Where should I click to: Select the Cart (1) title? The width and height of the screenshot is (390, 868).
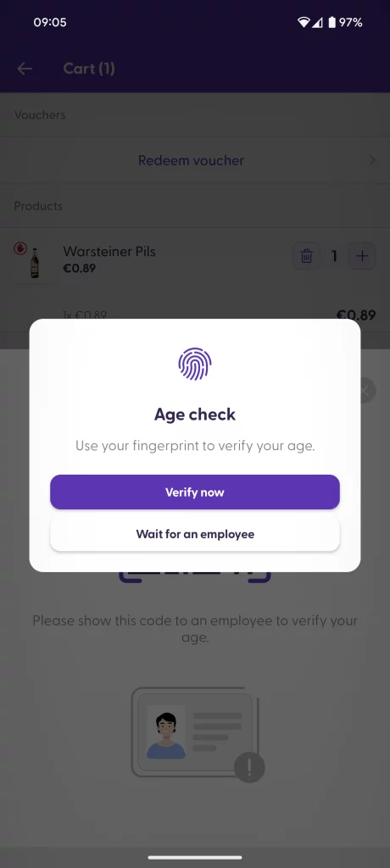coord(89,69)
